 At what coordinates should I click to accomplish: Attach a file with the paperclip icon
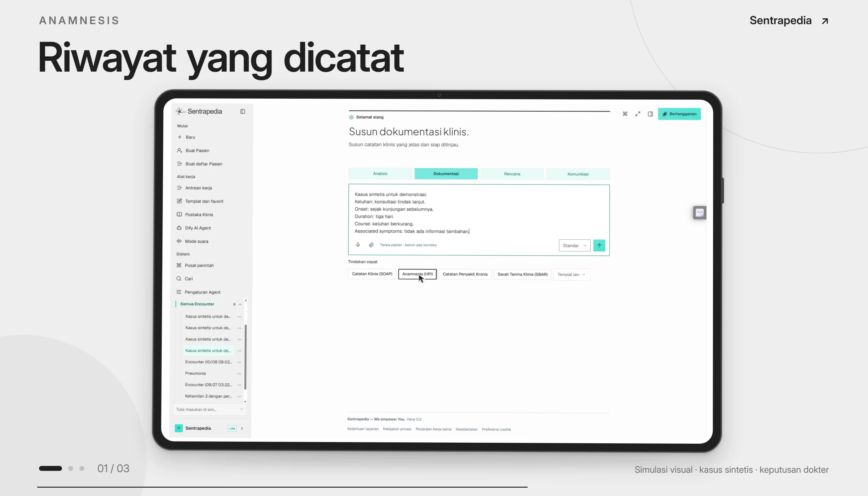[371, 245]
